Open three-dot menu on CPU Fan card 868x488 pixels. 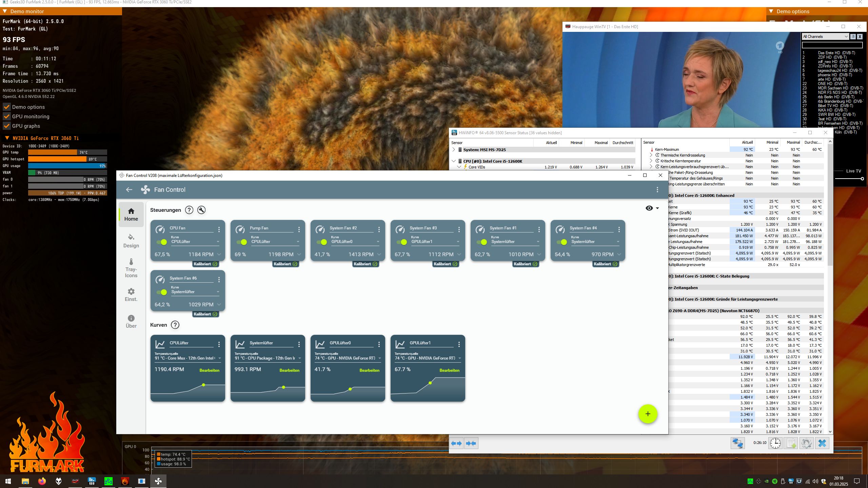tap(219, 230)
